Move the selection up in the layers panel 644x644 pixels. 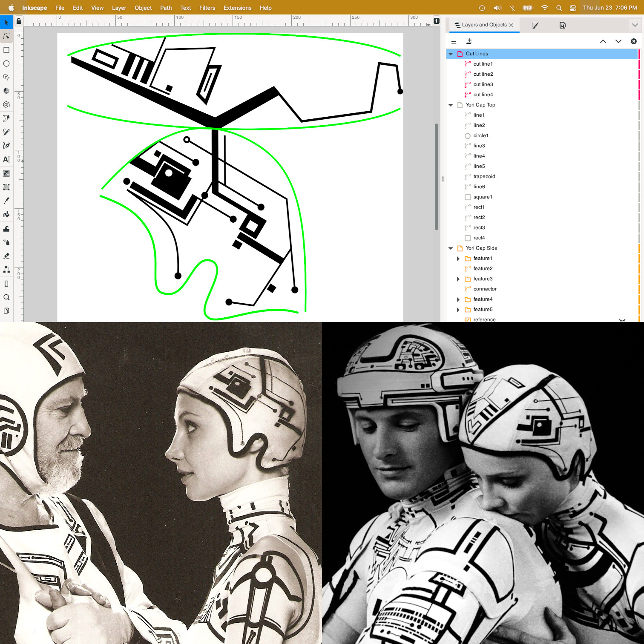click(603, 41)
